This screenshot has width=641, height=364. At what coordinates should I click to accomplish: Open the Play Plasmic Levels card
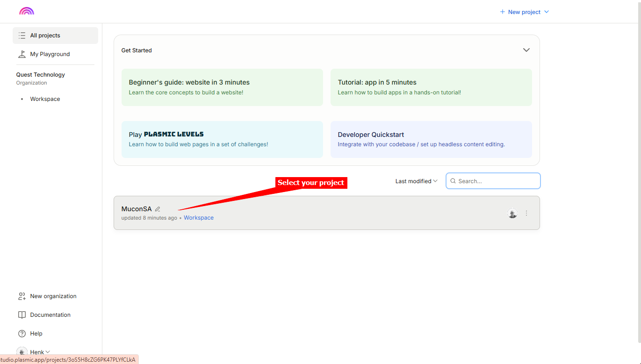click(x=222, y=139)
